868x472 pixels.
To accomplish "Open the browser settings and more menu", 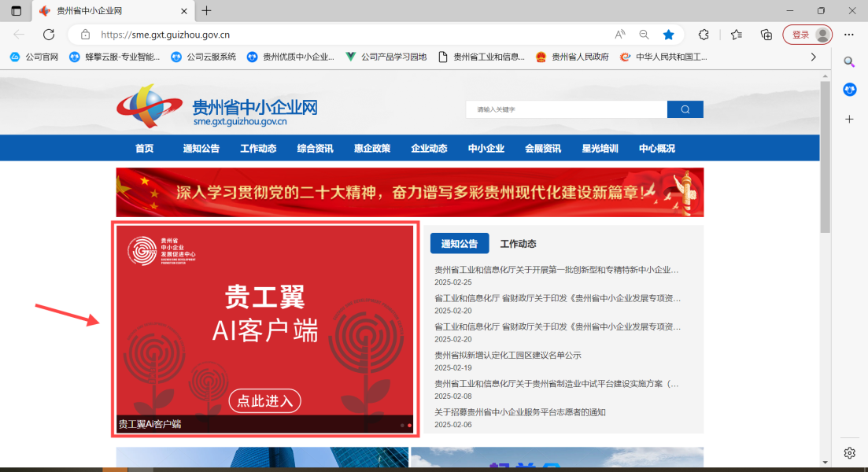I will 848,35.
